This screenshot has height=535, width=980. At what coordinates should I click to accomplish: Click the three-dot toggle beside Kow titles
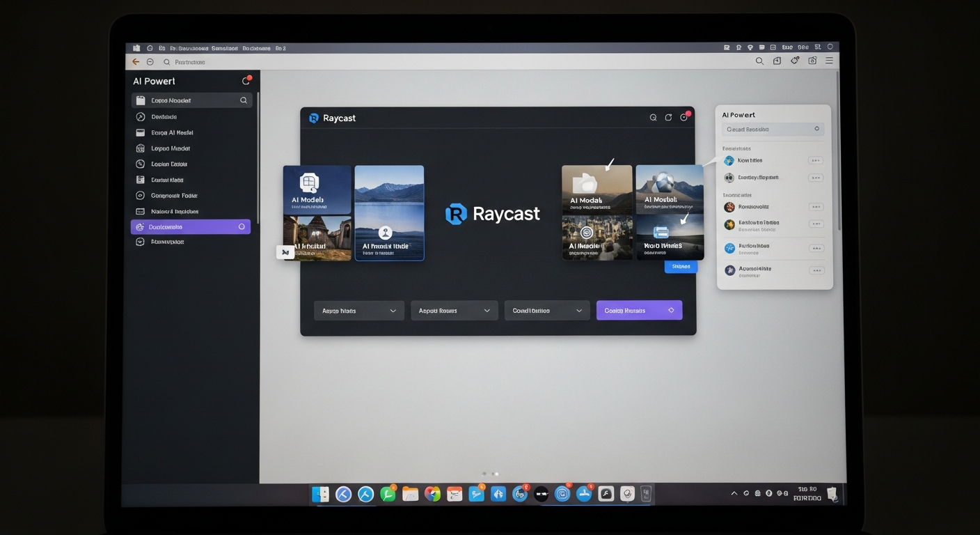pyautogui.click(x=816, y=161)
